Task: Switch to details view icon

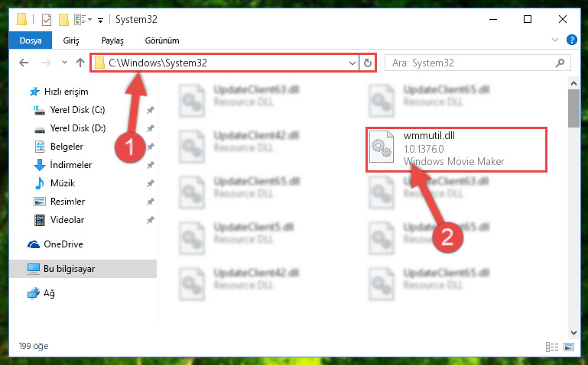Action: 551,347
